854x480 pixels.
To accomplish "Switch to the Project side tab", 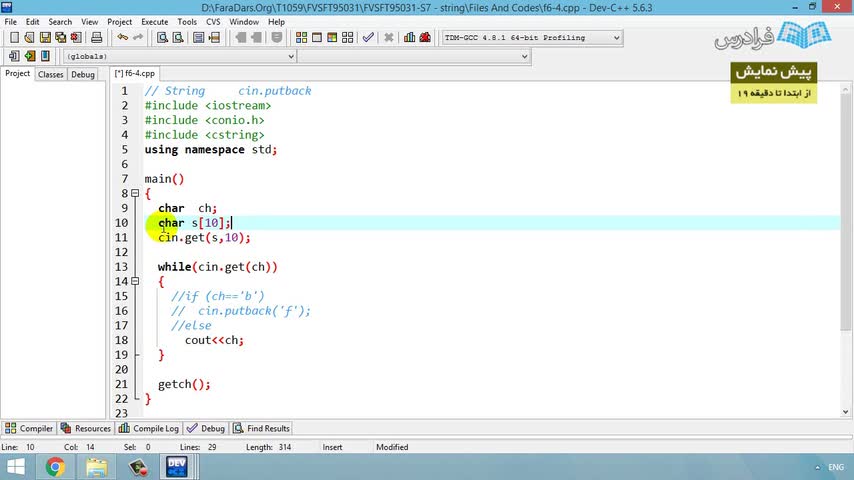I will (17, 74).
